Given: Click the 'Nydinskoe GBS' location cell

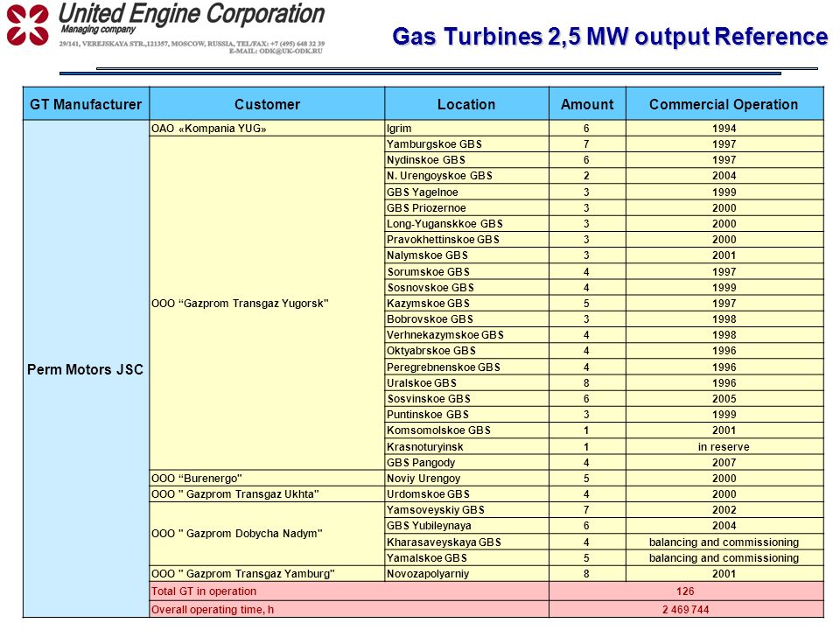Looking at the screenshot, I should [466, 159].
